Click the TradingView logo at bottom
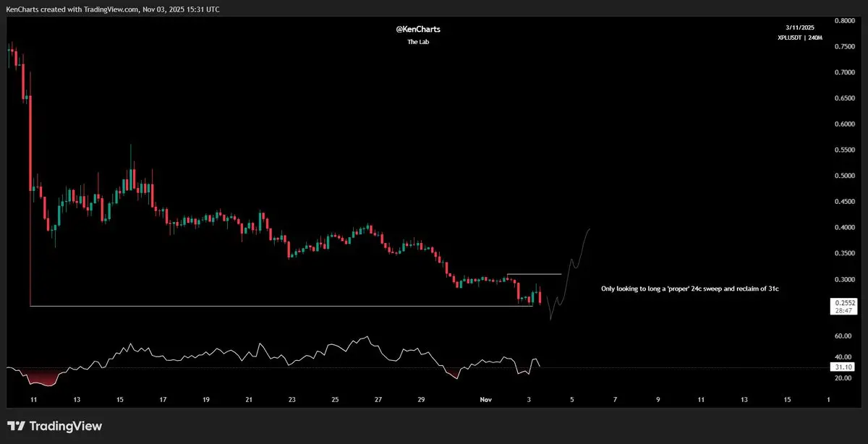The image size is (868, 444). [54, 426]
